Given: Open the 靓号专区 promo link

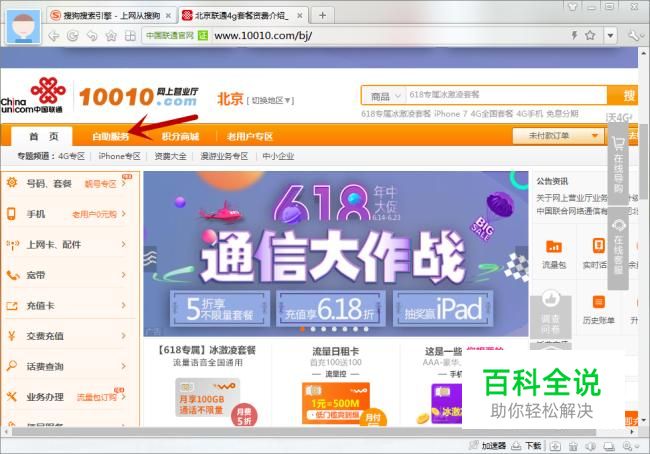Looking at the screenshot, I should 100,184.
